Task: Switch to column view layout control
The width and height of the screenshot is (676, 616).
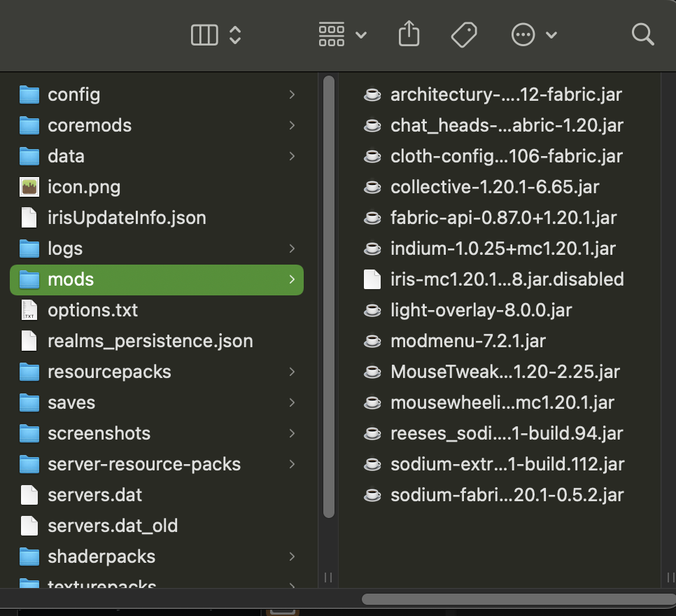Action: [204, 34]
